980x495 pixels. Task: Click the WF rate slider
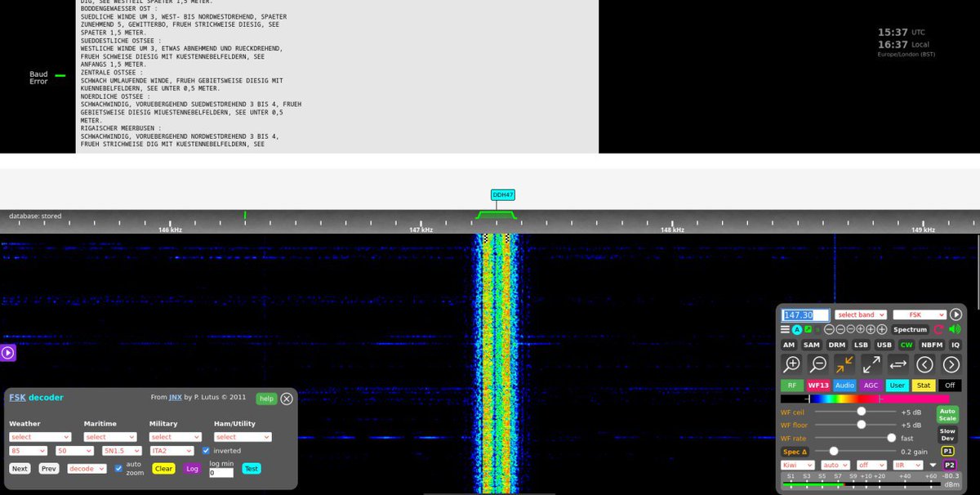(855, 438)
